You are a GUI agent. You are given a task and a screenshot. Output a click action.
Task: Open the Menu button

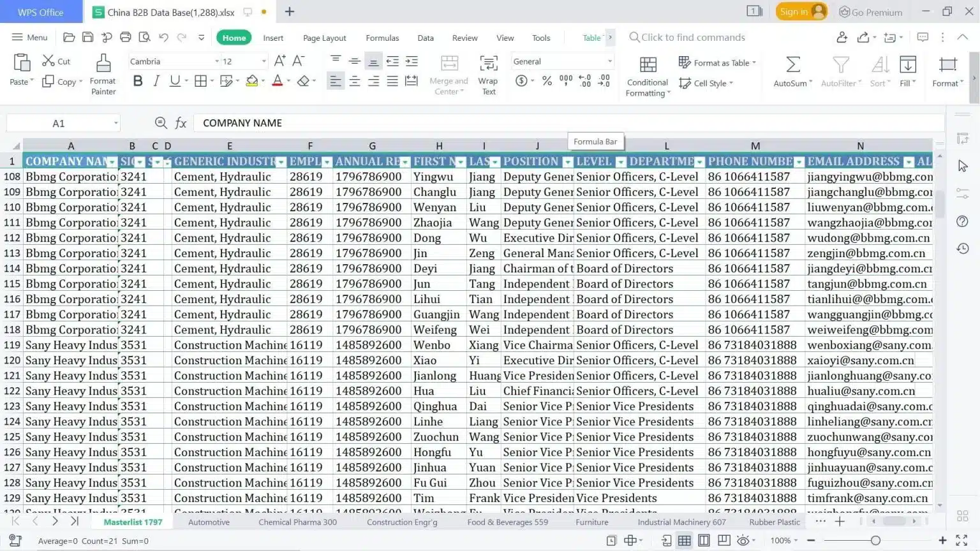tap(29, 38)
